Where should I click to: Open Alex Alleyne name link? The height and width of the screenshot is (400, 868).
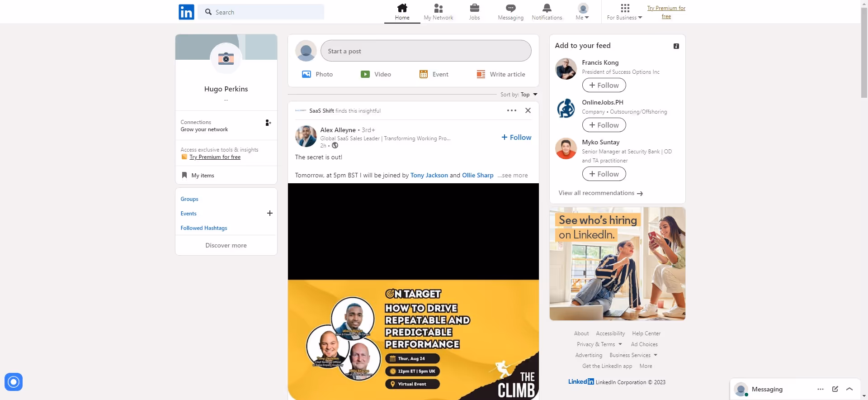coord(338,130)
